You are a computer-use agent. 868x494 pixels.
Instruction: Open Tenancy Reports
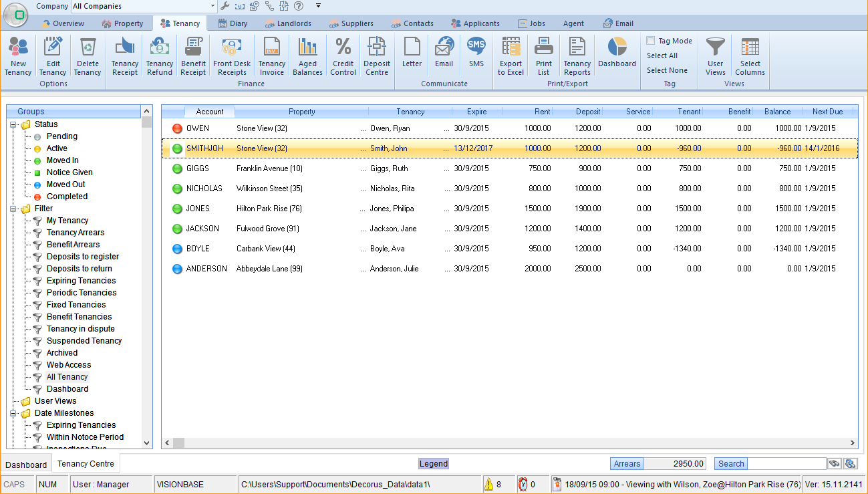coord(577,56)
